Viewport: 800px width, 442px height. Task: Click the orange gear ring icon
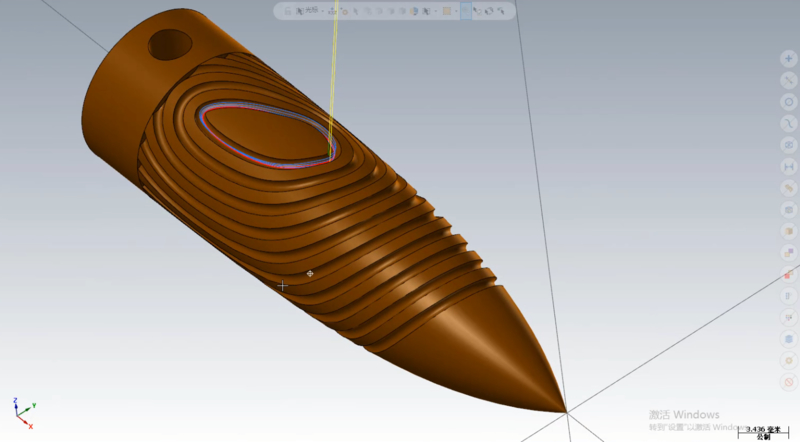[x=789, y=361]
